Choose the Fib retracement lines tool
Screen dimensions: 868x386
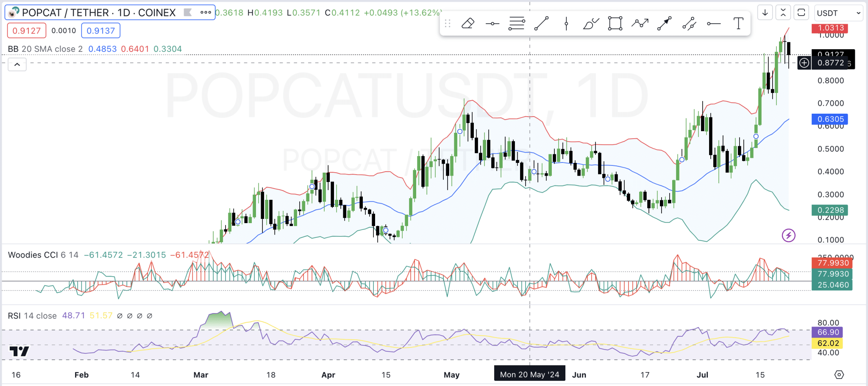click(517, 23)
